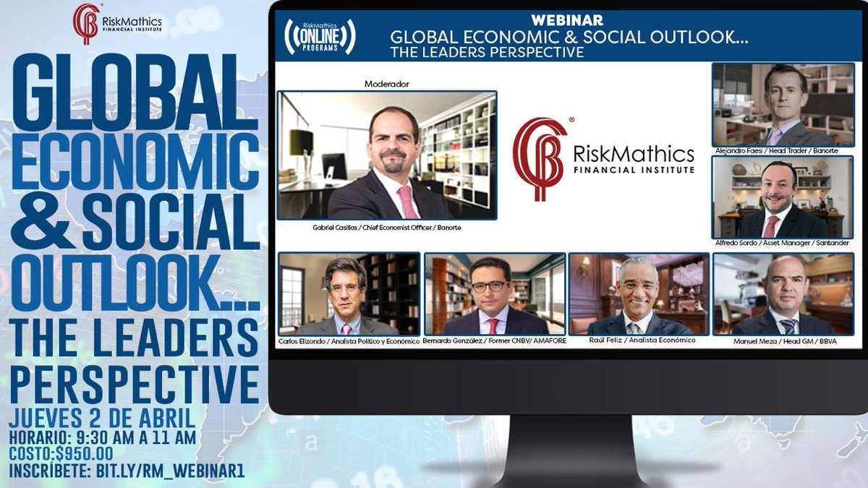Click the 'WEBINAR' heading text

coord(567,20)
